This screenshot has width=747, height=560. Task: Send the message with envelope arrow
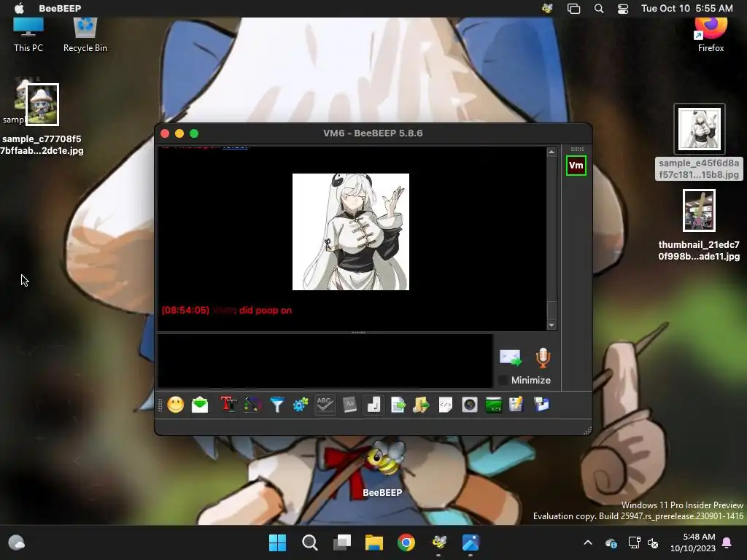[x=511, y=358]
